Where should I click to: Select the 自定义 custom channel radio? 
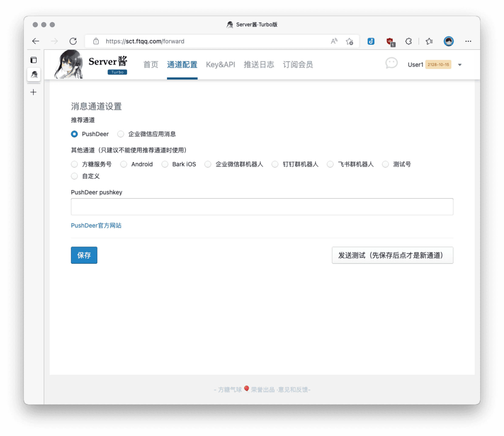(x=74, y=176)
